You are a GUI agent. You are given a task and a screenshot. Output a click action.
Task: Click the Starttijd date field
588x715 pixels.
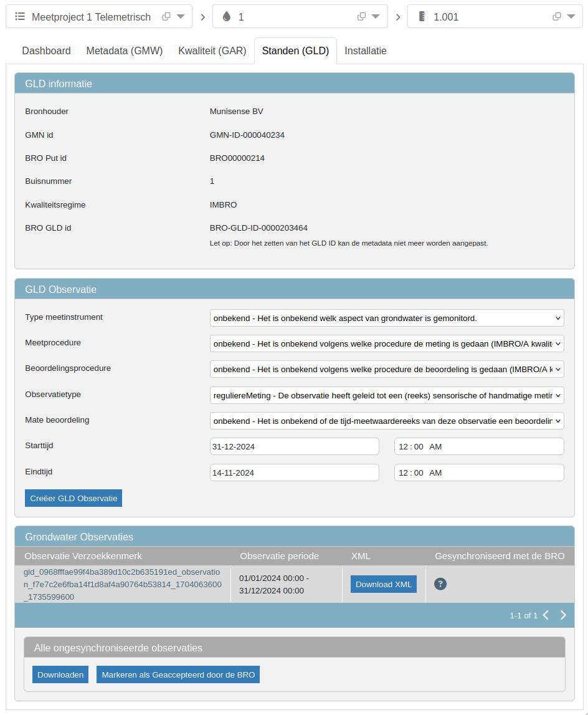click(295, 447)
